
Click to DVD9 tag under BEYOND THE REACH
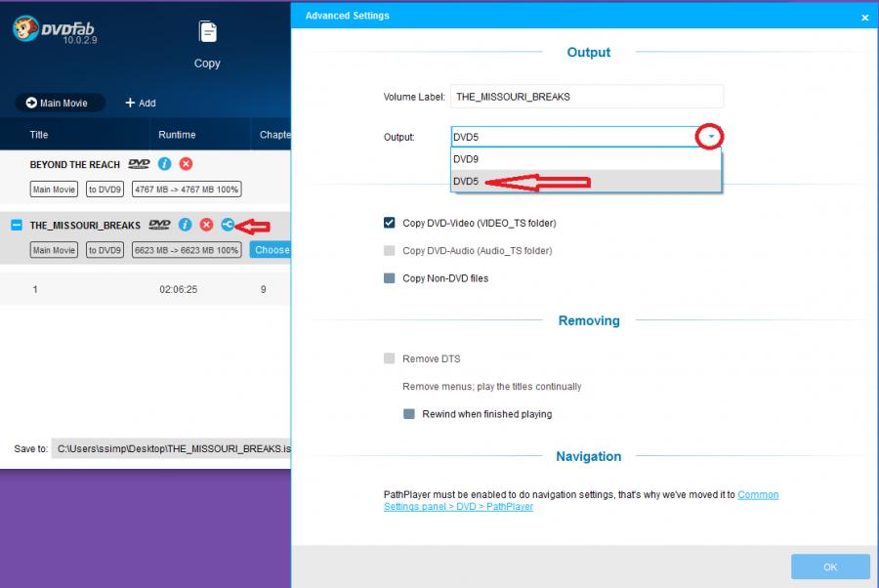click(105, 189)
